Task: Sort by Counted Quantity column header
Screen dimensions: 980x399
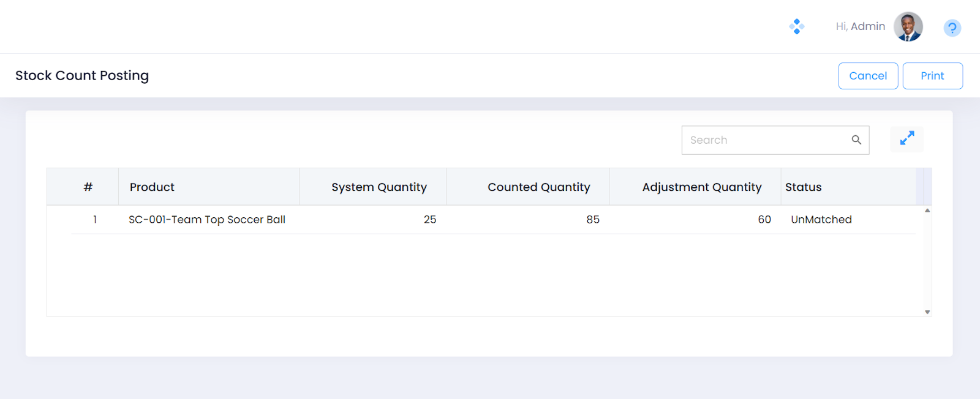Action: pyautogui.click(x=538, y=187)
